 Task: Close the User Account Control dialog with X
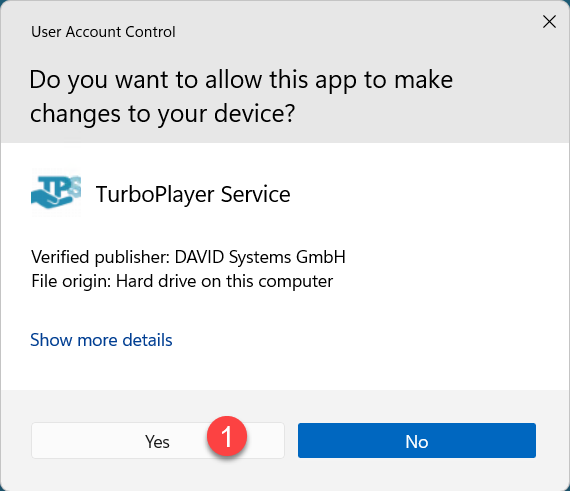tap(549, 22)
